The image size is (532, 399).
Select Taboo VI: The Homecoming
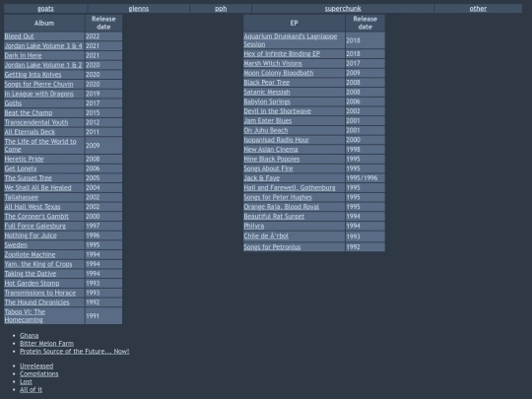click(x=25, y=315)
